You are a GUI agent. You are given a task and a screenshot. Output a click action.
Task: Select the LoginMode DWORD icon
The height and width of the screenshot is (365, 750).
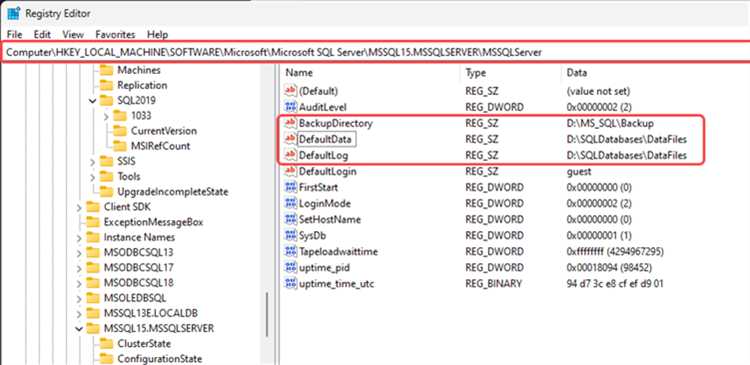[x=290, y=203]
